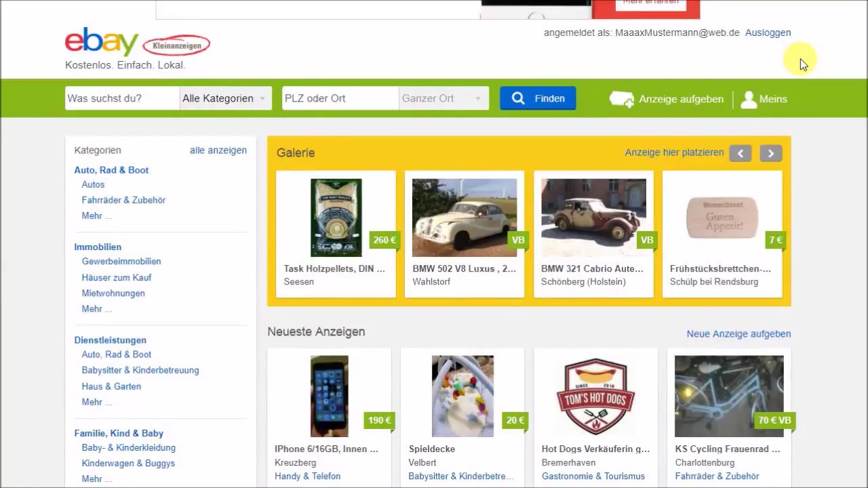
Task: Open Autos subcategory
Action: pyautogui.click(x=93, y=184)
